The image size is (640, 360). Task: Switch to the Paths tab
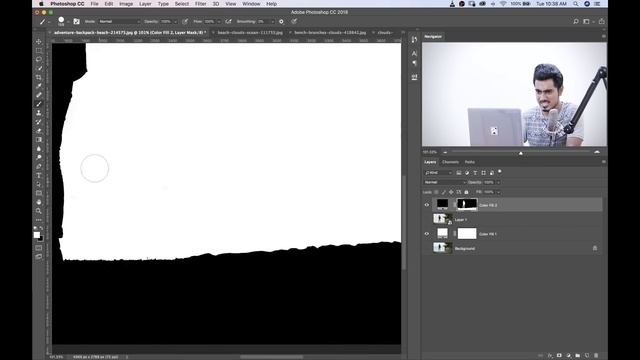click(x=470, y=162)
